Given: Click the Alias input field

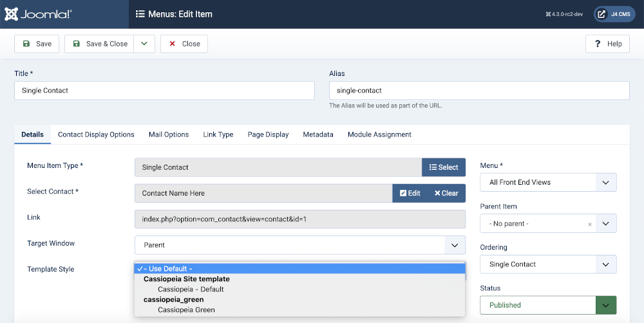Looking at the screenshot, I should [x=479, y=90].
